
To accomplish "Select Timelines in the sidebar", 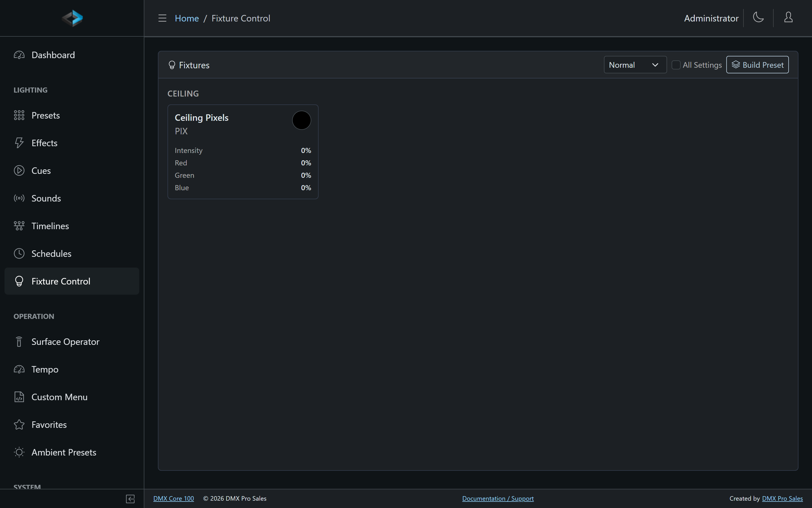I will pos(72,226).
